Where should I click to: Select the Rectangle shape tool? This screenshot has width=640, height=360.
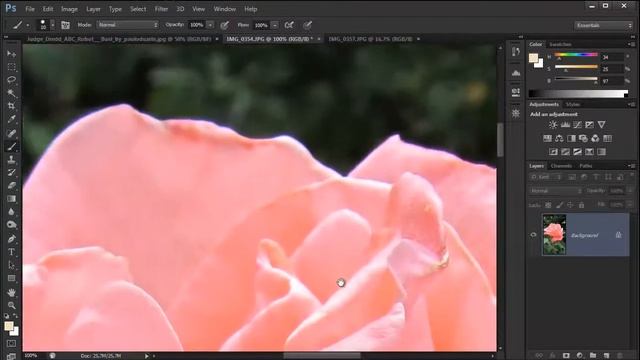coord(11,278)
